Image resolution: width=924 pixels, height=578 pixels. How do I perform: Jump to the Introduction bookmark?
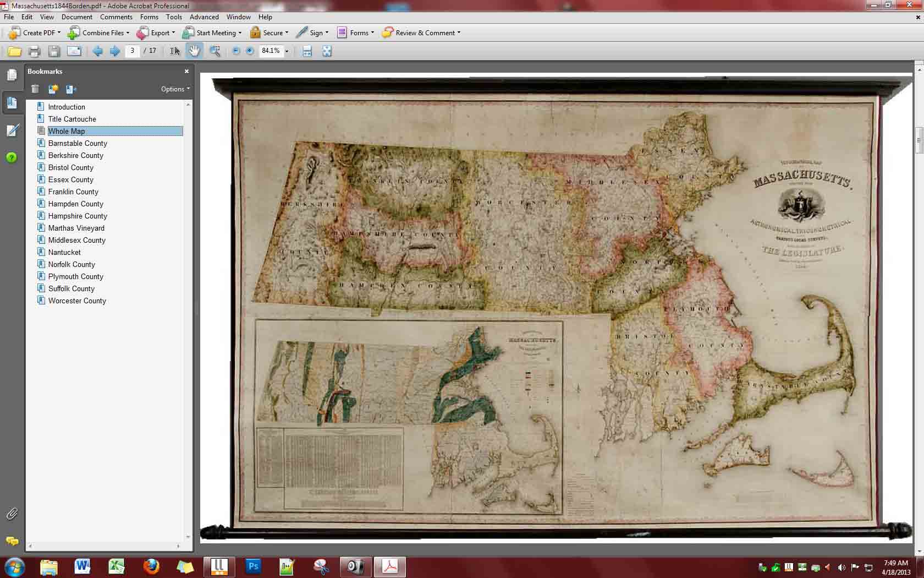[x=67, y=107]
